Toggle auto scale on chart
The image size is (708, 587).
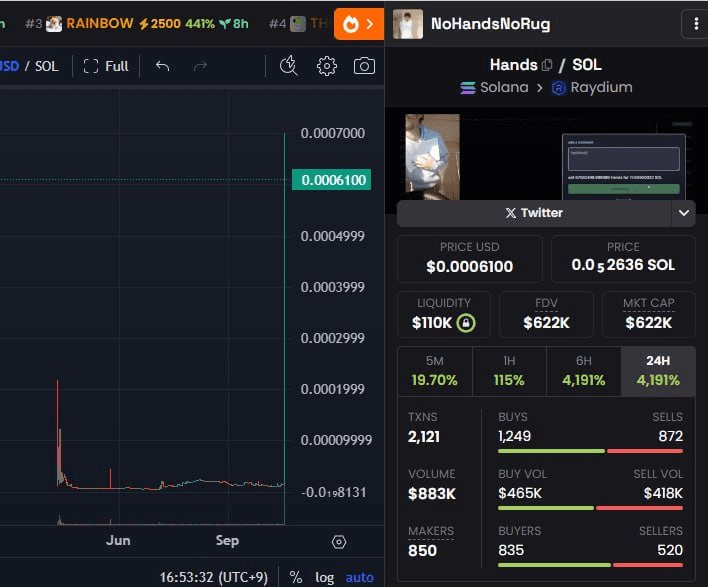[x=359, y=578]
